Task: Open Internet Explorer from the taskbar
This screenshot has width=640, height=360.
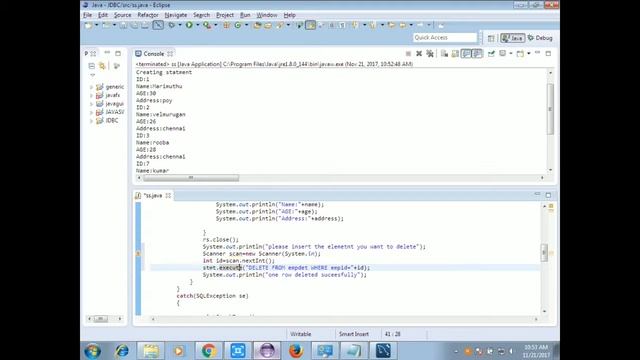Action: [x=122, y=351]
